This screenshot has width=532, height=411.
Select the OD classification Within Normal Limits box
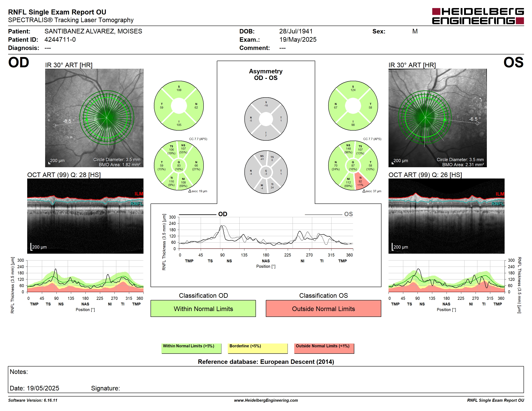tap(203, 308)
